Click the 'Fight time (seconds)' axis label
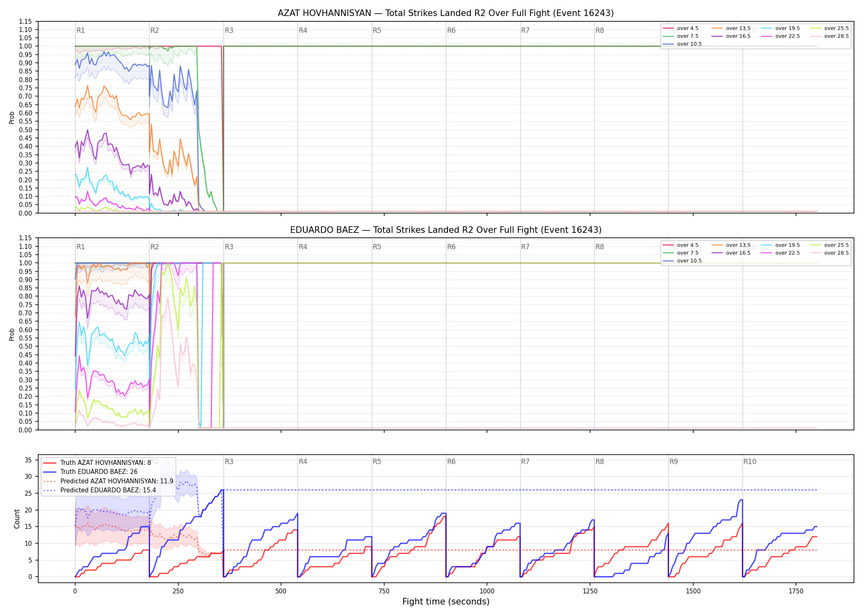 coord(445,602)
